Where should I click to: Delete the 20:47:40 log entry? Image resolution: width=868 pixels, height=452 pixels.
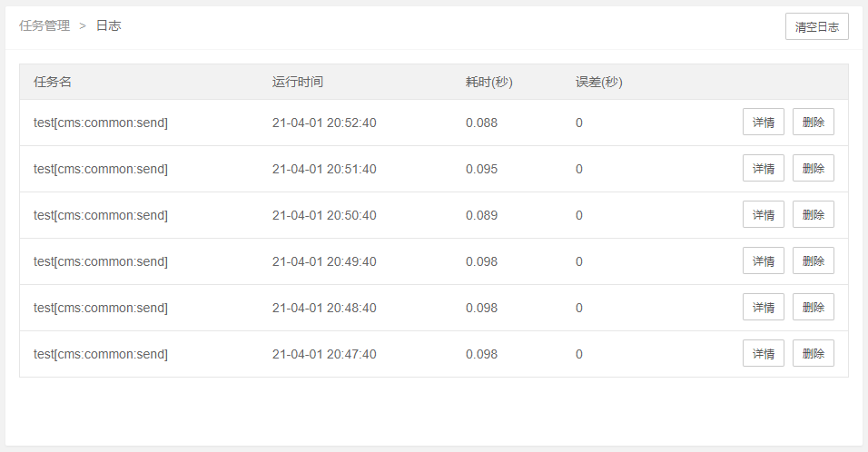[814, 354]
